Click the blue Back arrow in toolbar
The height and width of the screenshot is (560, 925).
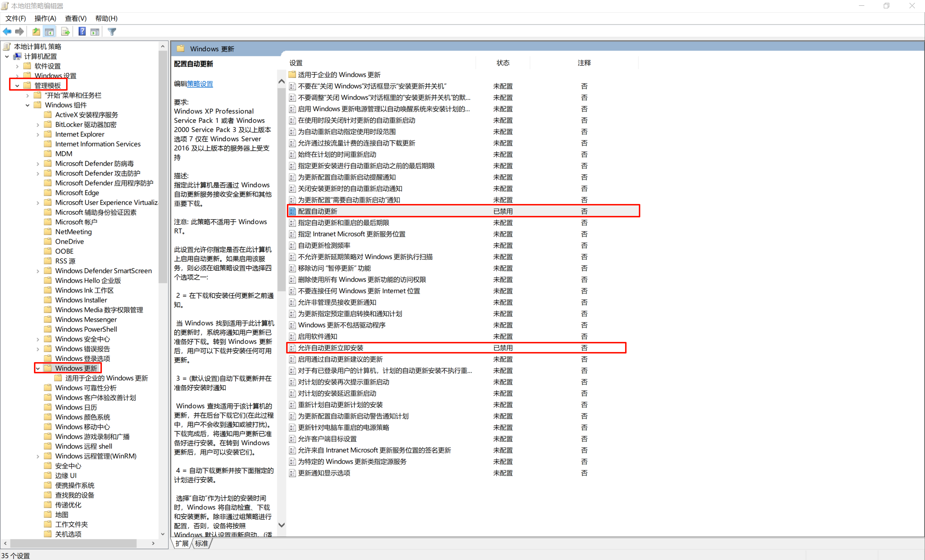7,32
